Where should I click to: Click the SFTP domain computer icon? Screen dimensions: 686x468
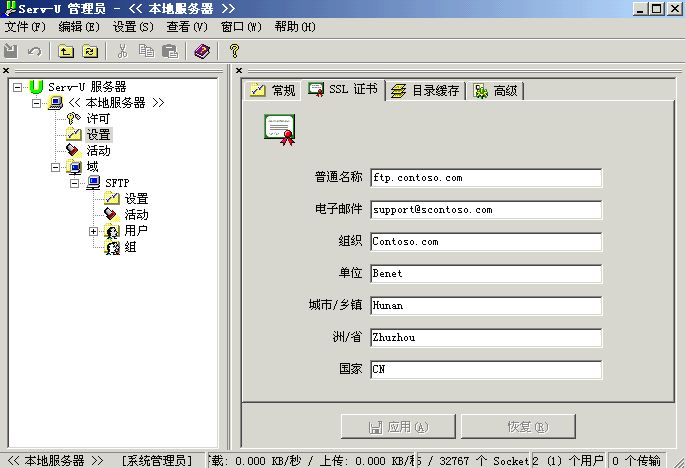[93, 182]
